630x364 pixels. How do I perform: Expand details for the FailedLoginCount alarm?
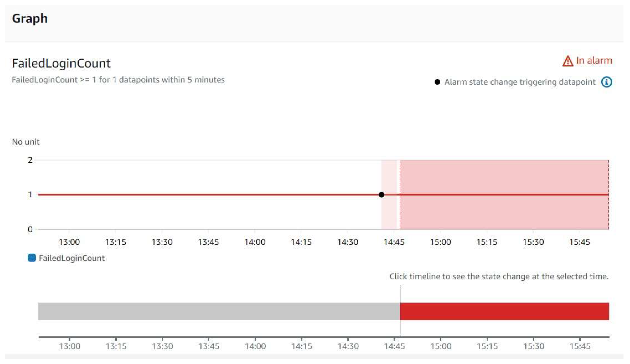(61, 63)
